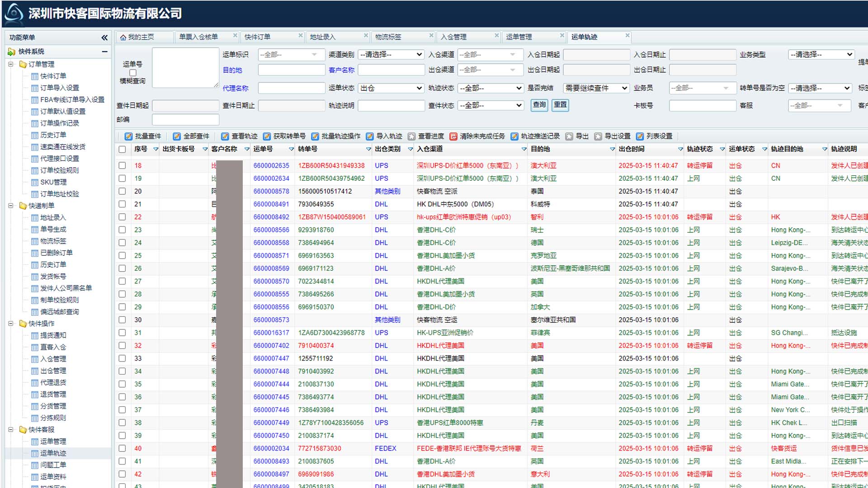Open the 转单号是否为空 dropdown
868x488 pixels.
pyautogui.click(x=820, y=88)
